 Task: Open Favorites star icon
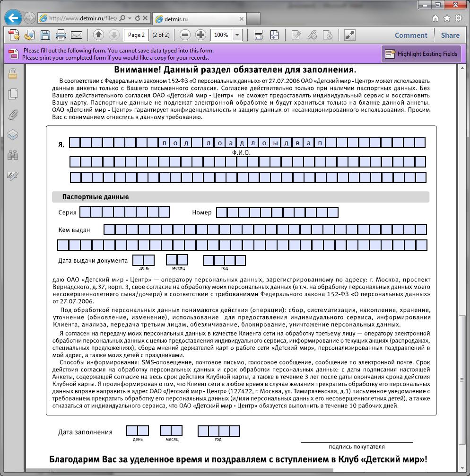coord(447,18)
